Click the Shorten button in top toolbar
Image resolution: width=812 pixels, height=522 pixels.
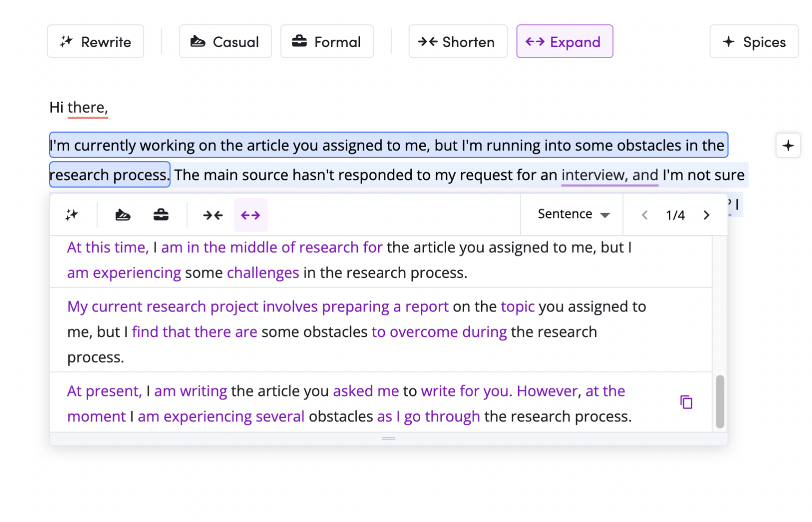point(458,41)
